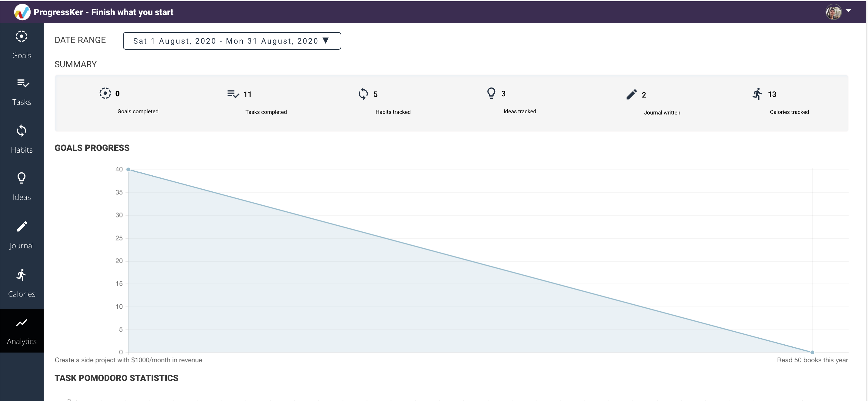Click the Goals completed summary icon

point(105,93)
